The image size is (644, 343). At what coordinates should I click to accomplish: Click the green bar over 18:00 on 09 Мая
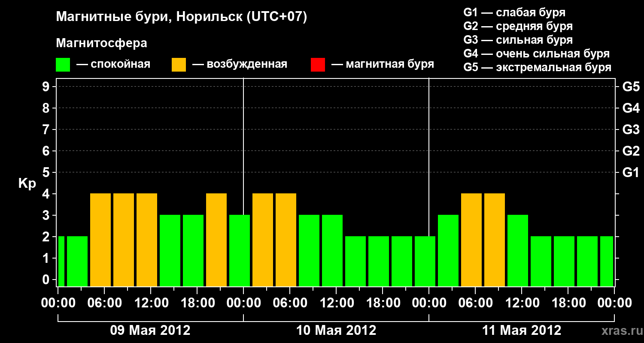(x=193, y=250)
